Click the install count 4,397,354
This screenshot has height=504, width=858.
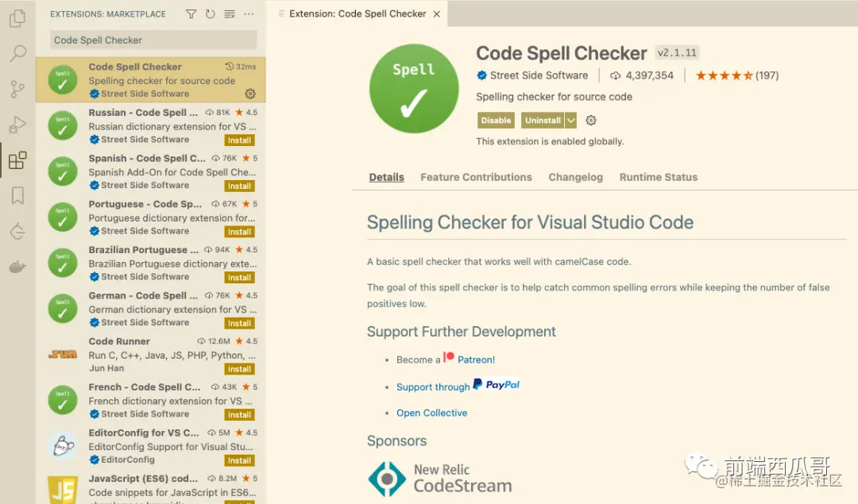(x=642, y=75)
